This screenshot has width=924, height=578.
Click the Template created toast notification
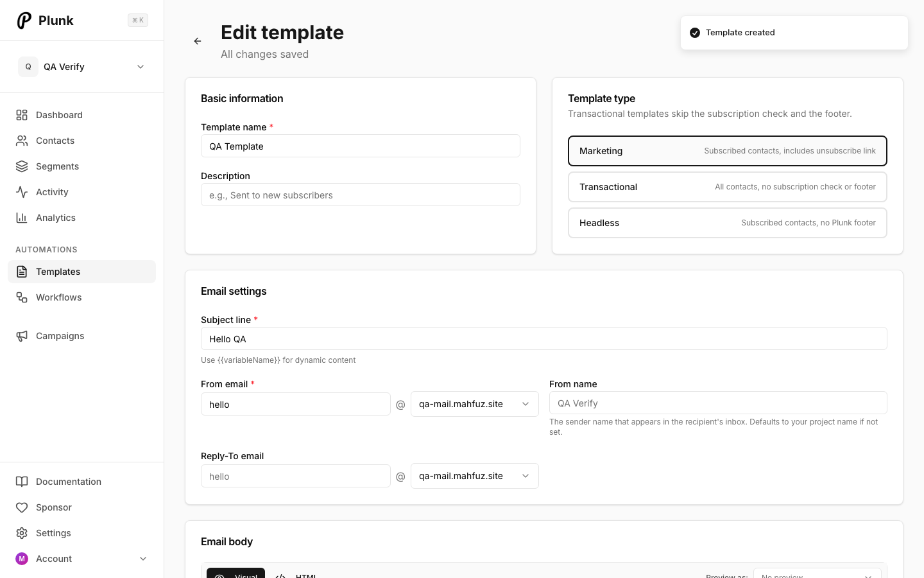tap(794, 33)
